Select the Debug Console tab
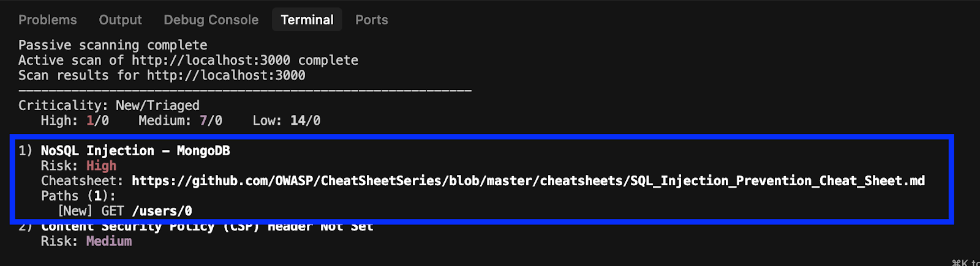Image resolution: width=980 pixels, height=266 pixels. [211, 20]
